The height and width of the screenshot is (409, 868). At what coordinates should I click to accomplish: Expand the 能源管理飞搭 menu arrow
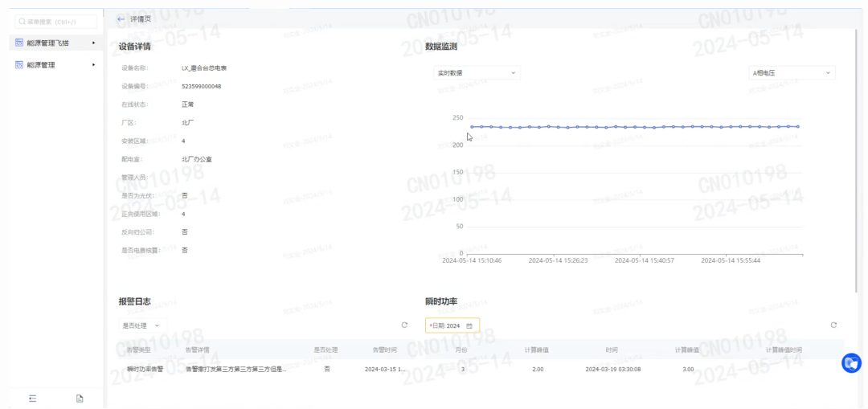[93, 43]
